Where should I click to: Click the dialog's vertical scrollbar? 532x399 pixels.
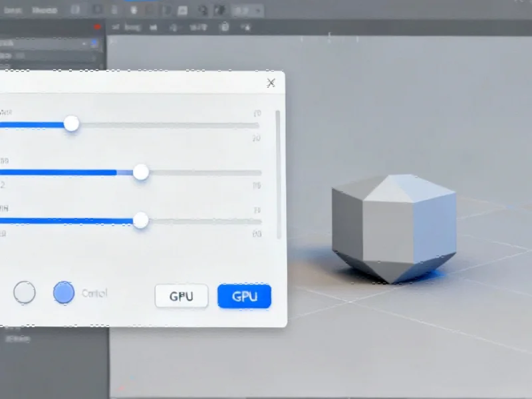pos(277,173)
